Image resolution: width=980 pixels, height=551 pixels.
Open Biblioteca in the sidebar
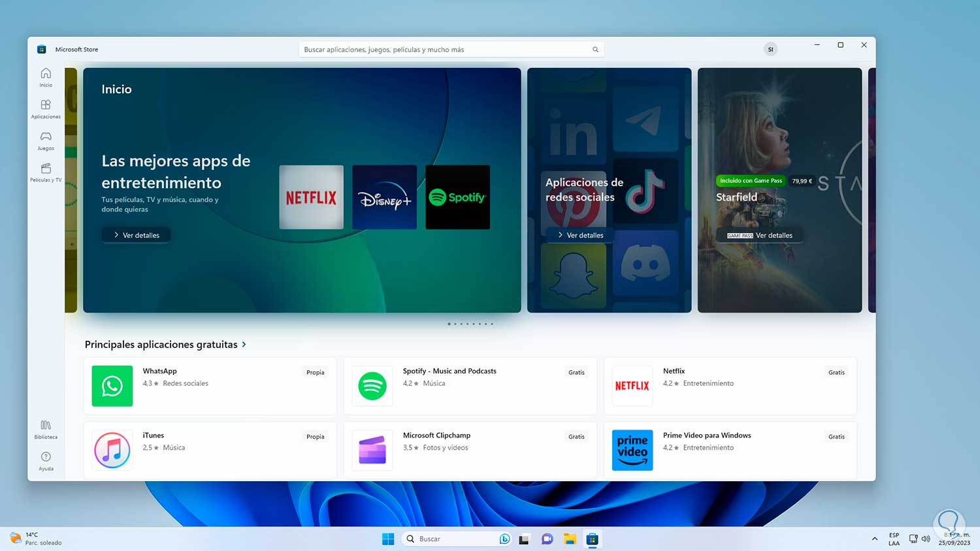(x=46, y=430)
